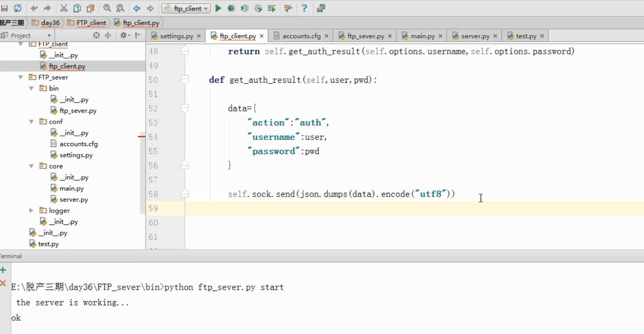
Task: Open test.py in project tree
Action: pos(48,244)
